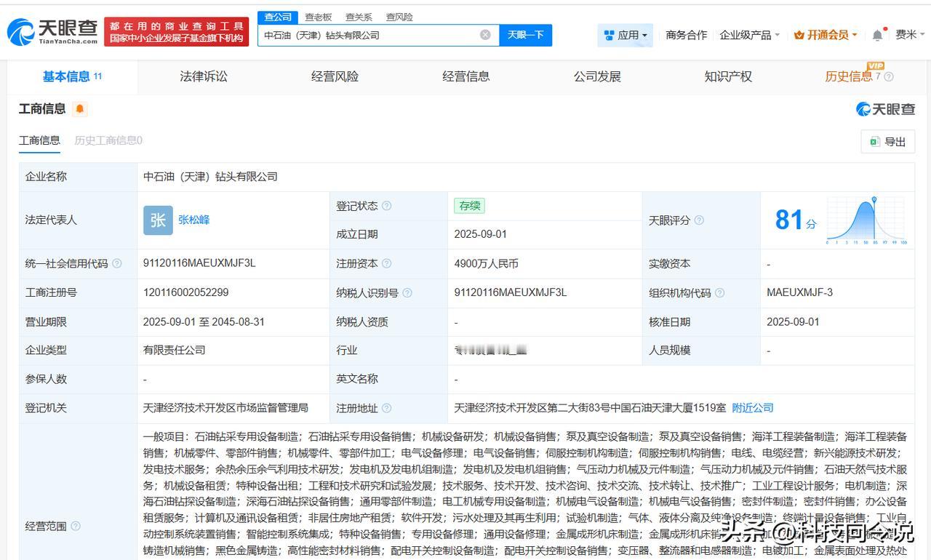Click the help icon next to 统一社会信用代码
The image size is (931, 560).
point(117,263)
